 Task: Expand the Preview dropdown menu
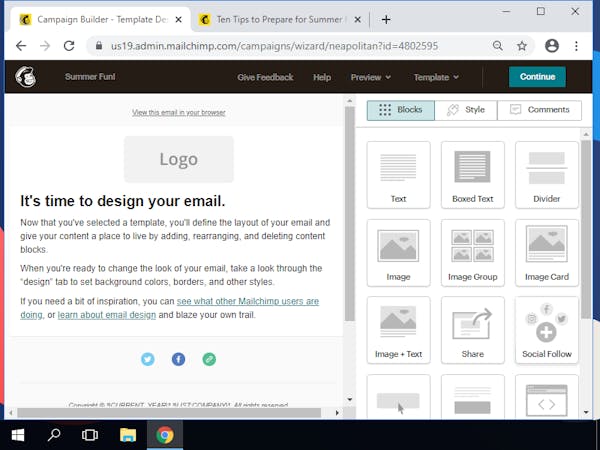(370, 77)
